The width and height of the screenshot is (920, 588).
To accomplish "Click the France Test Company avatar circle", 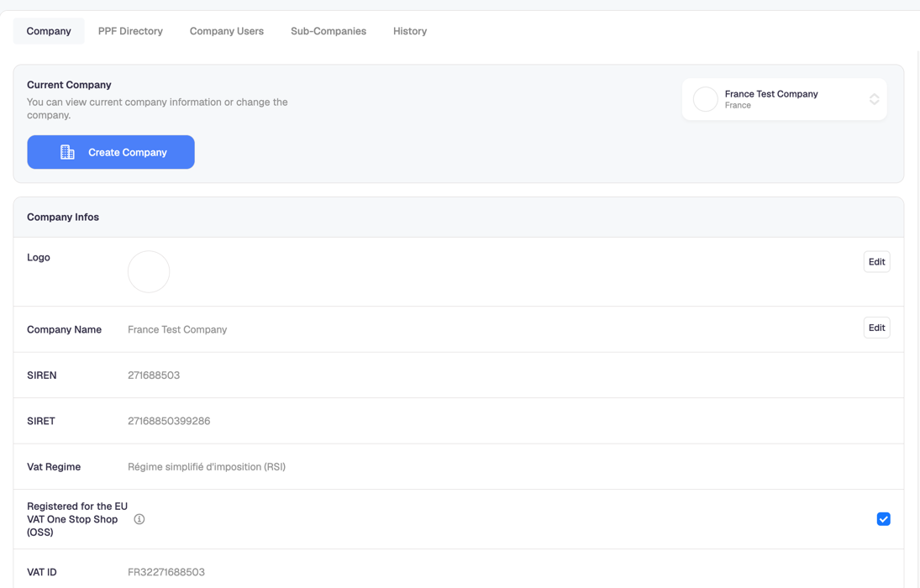I will coord(705,99).
